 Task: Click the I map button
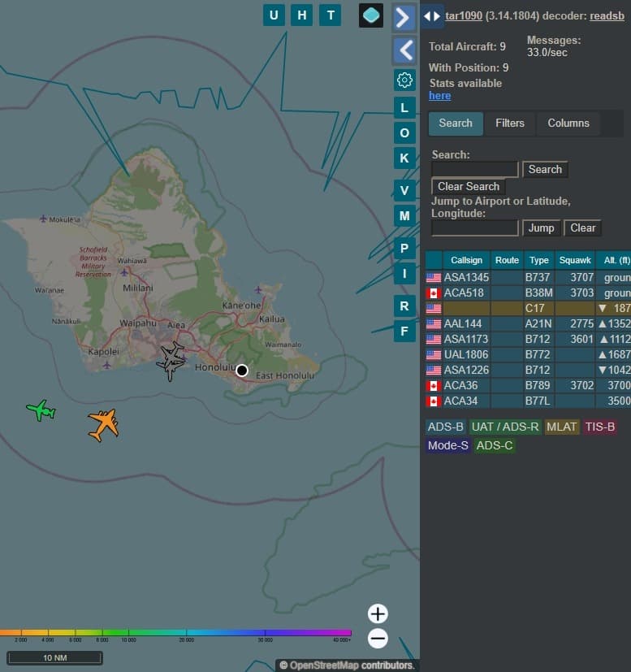404,273
